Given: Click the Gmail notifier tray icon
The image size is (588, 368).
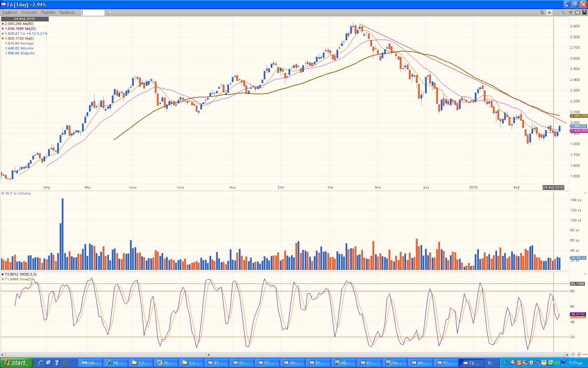Looking at the screenshot, I should pos(513,363).
